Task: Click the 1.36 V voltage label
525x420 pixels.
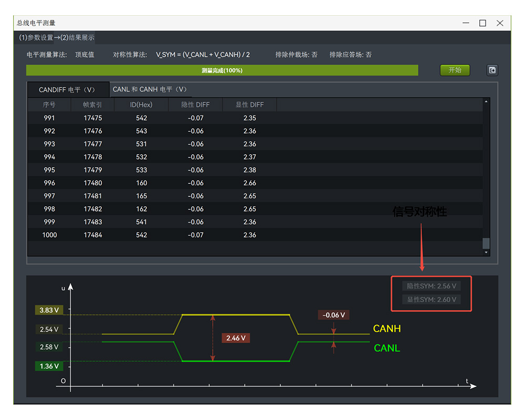Action: tap(49, 366)
